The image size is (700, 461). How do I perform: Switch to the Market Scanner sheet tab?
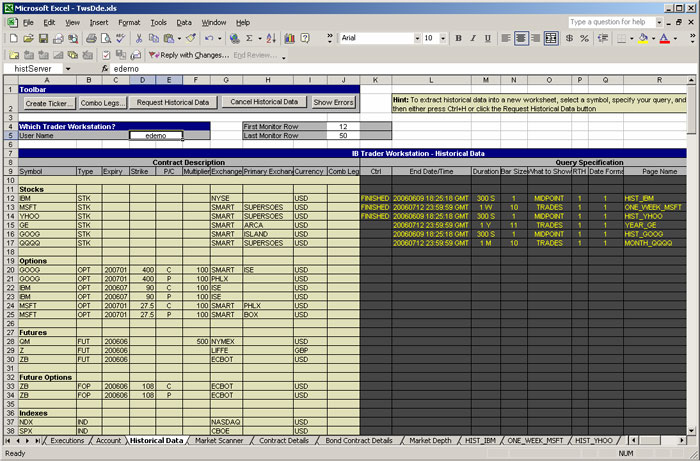219,440
